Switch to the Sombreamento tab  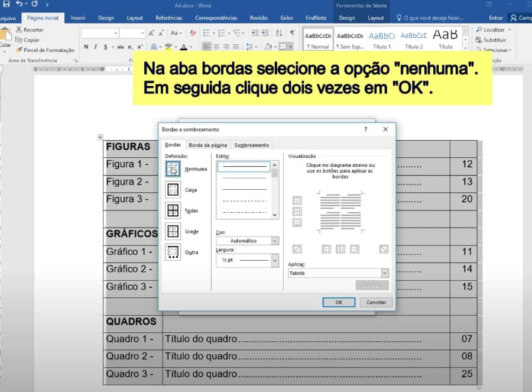(251, 145)
